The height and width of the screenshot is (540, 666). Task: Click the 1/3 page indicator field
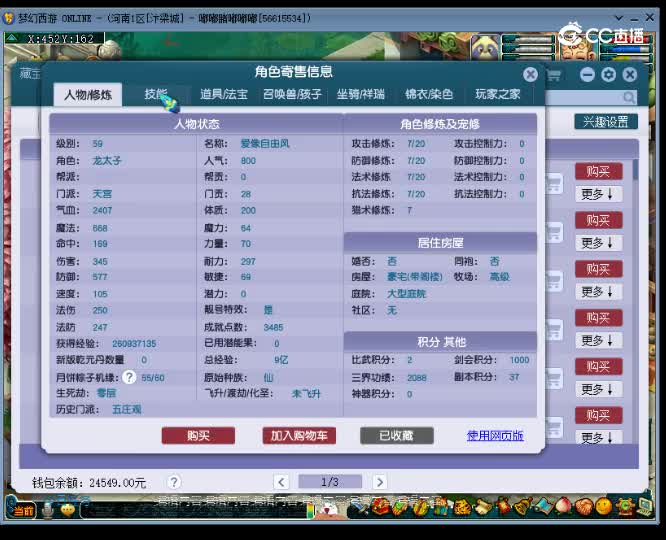click(330, 482)
